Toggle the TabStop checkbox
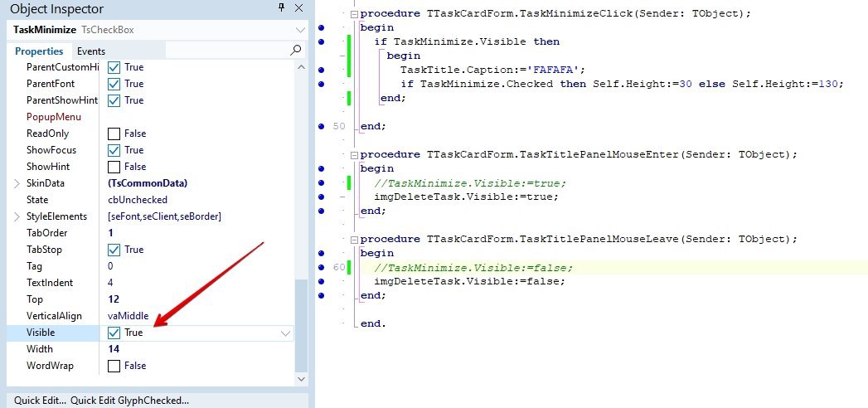Viewport: 868px width, 408px height. tap(114, 250)
